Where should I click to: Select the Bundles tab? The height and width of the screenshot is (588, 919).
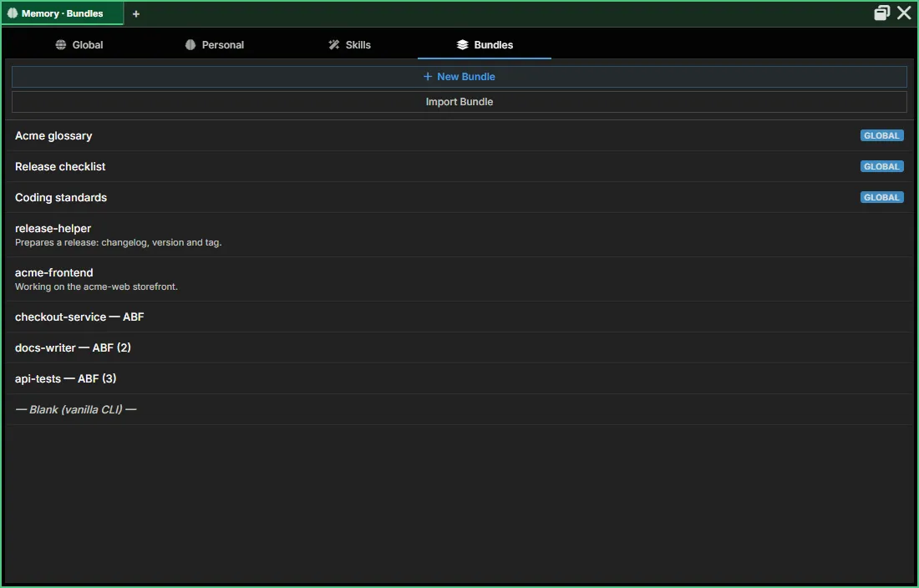coord(485,45)
